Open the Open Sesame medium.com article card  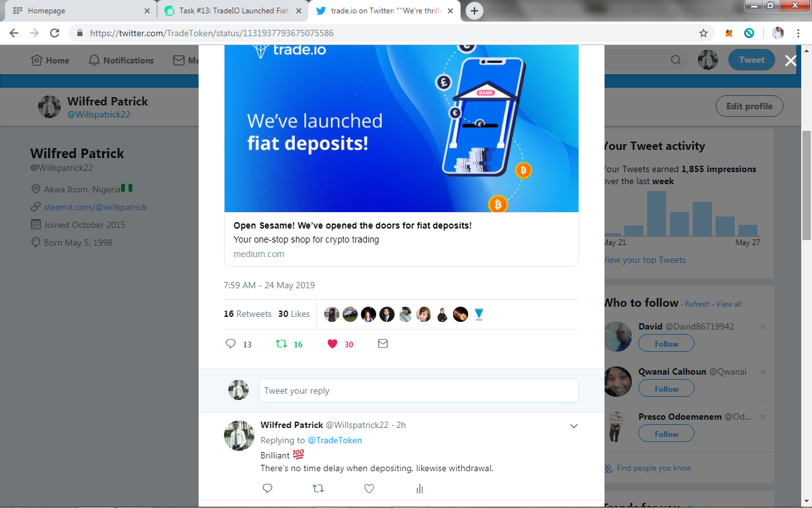[402, 239]
